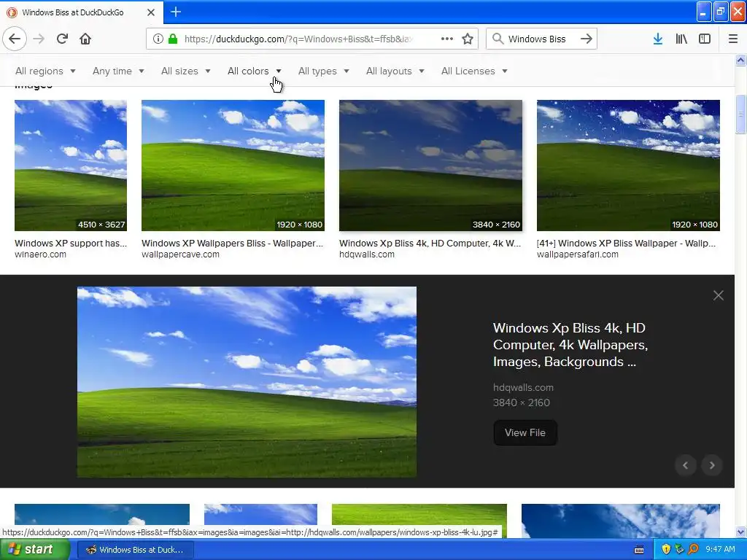This screenshot has width=747, height=560.
Task: Show the next image in detail panel
Action: (x=712, y=465)
